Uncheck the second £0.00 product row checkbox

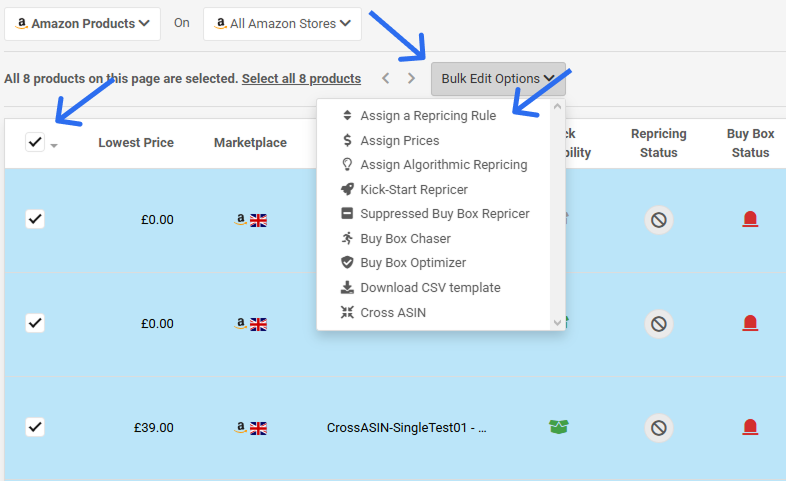tap(35, 323)
